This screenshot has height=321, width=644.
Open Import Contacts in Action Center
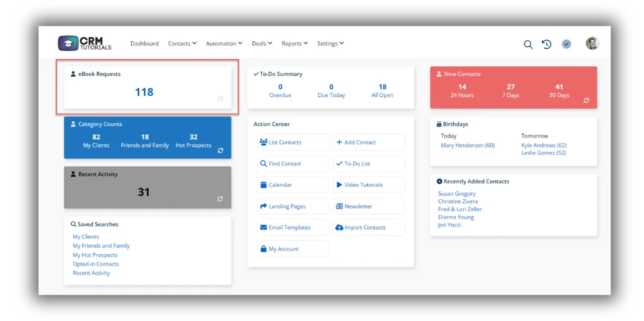pyautogui.click(x=369, y=227)
